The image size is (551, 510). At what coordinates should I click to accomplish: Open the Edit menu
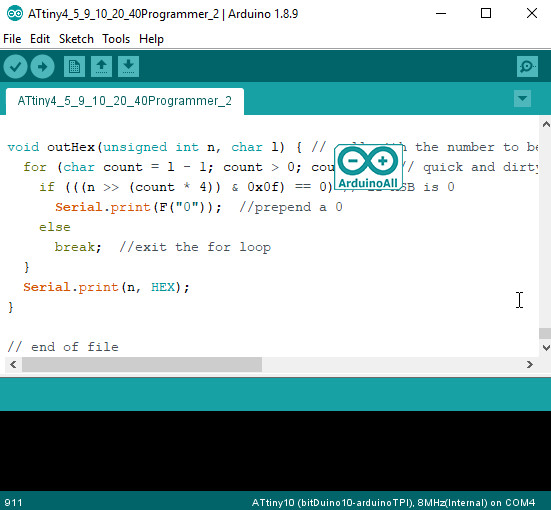coord(40,39)
